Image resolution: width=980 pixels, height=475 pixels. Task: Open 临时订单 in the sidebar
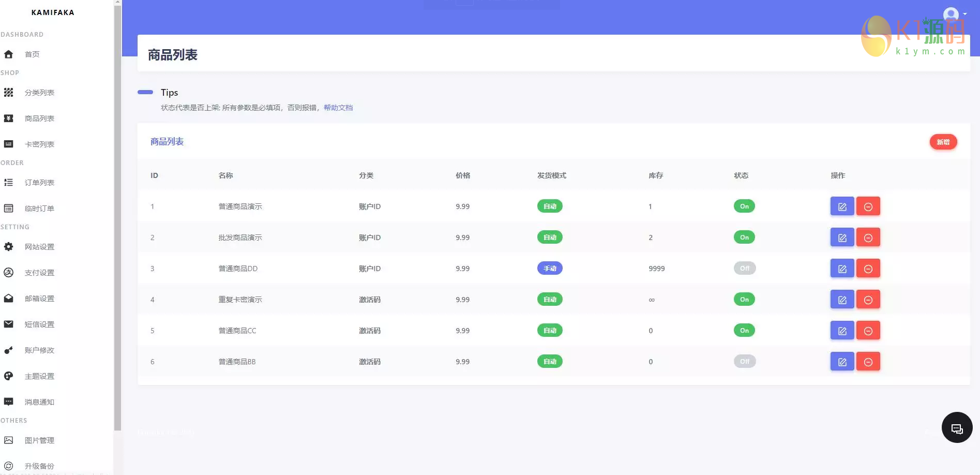click(39, 209)
